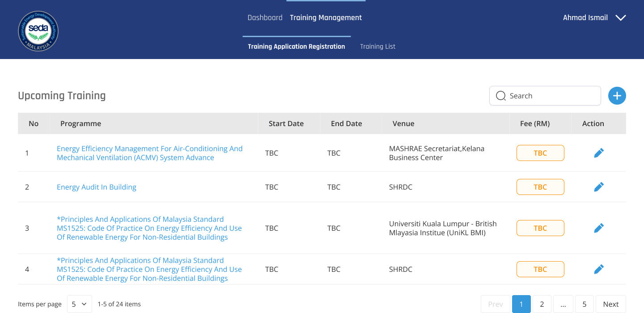Click the SEDA Malaysia logo
Screen dimensions: 644x313
tap(38, 31)
